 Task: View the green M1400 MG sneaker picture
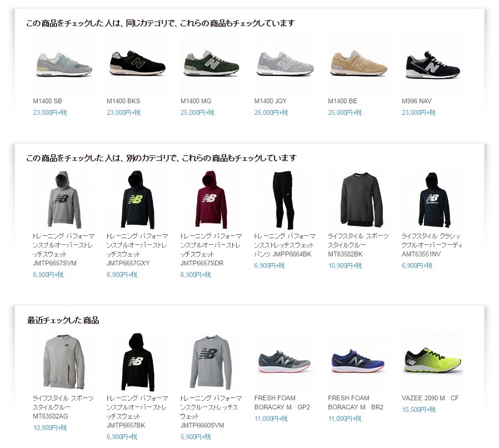(211, 64)
